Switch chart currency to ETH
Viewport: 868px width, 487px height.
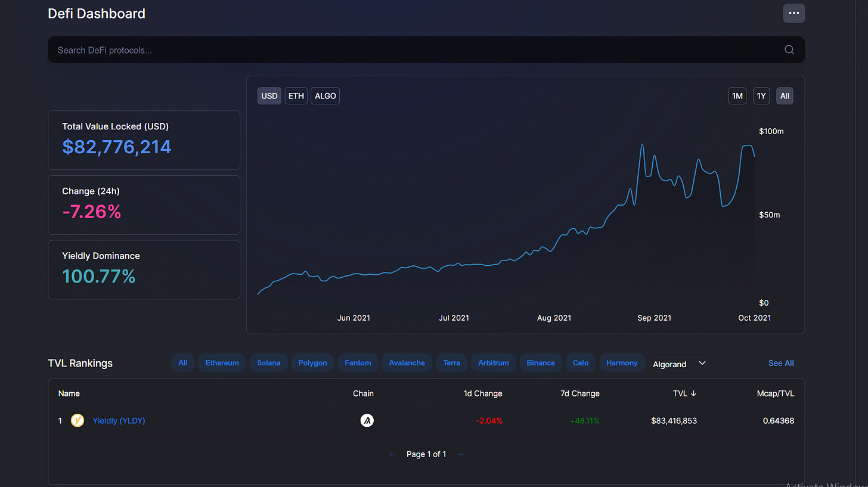point(296,96)
